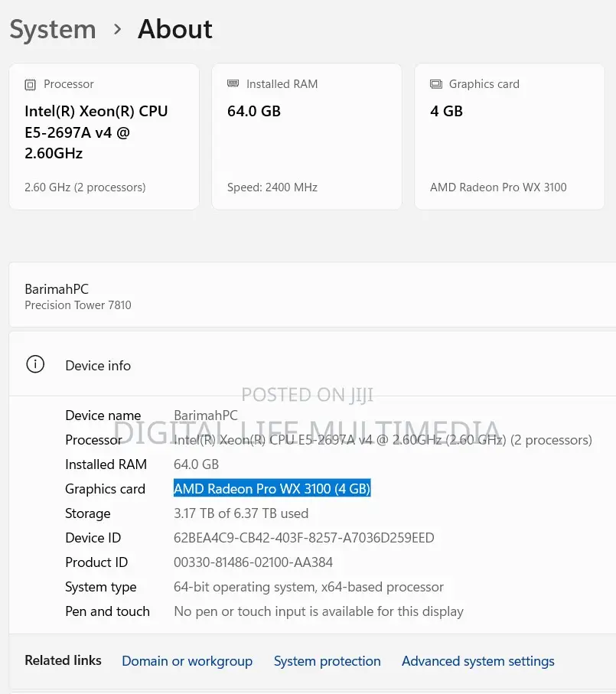Select the Processor summary card
Screen dimensions: 616x694
[x=104, y=136]
